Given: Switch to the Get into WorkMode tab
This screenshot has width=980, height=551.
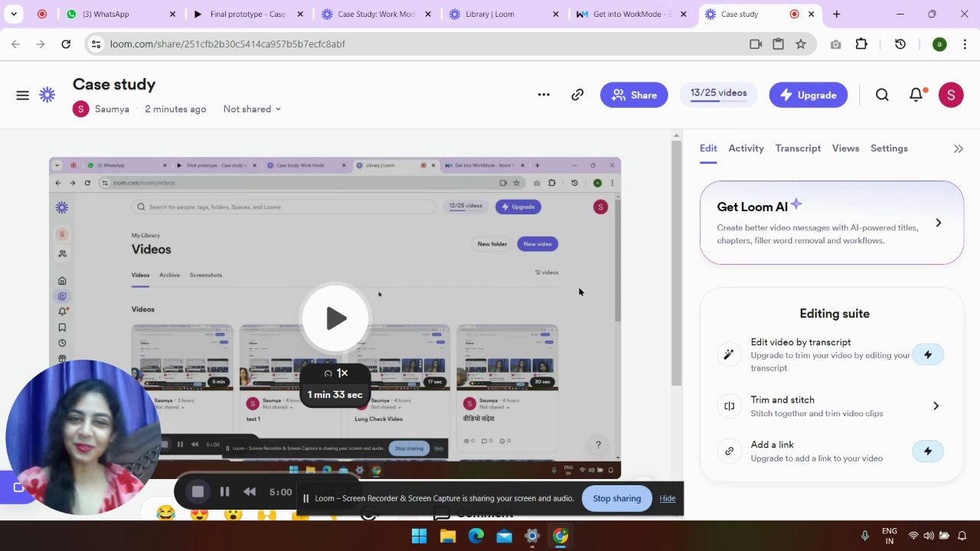Looking at the screenshot, I should click(632, 14).
